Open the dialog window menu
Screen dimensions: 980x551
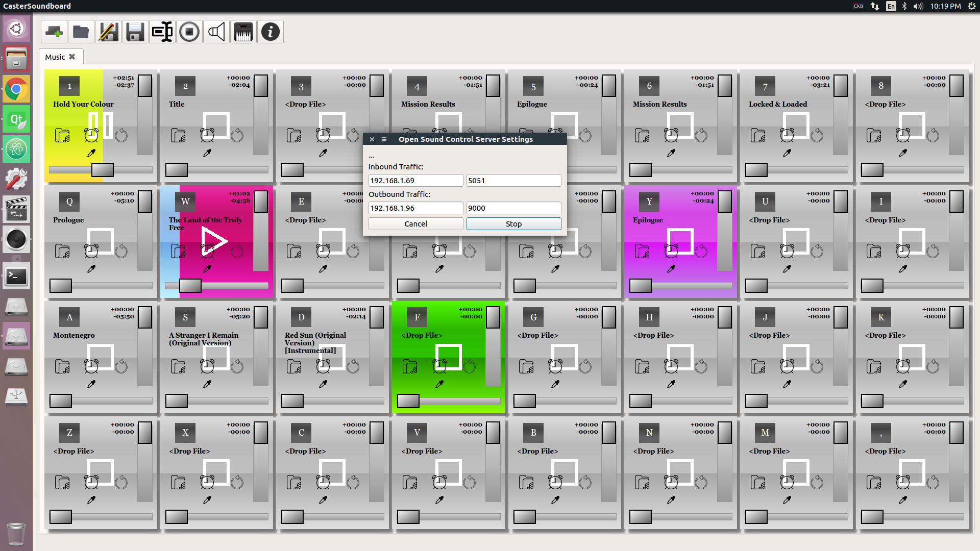point(384,139)
